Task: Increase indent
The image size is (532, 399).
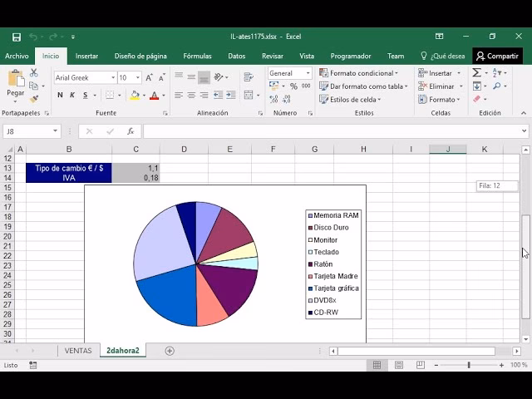Action: pyautogui.click(x=231, y=96)
